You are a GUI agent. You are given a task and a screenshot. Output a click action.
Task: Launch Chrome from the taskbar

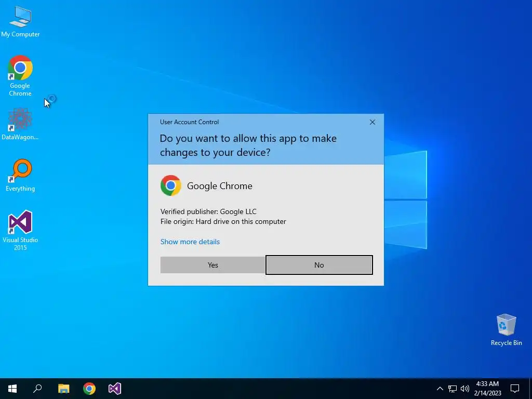tap(89, 389)
